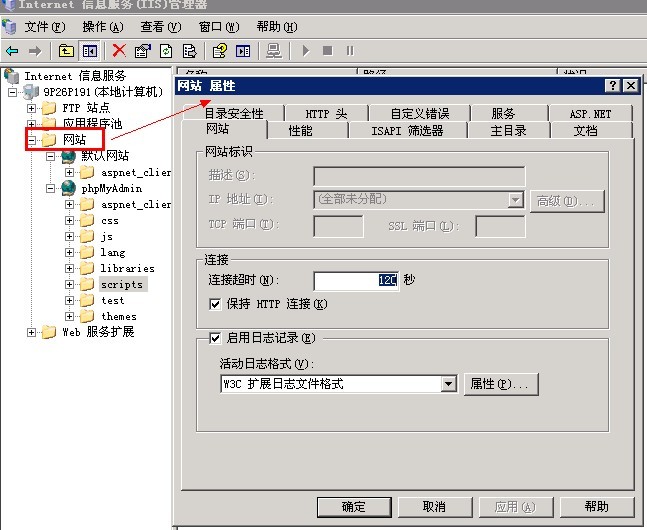647x530 pixels.
Task: Click the Export List toolbar icon
Action: pos(190,50)
